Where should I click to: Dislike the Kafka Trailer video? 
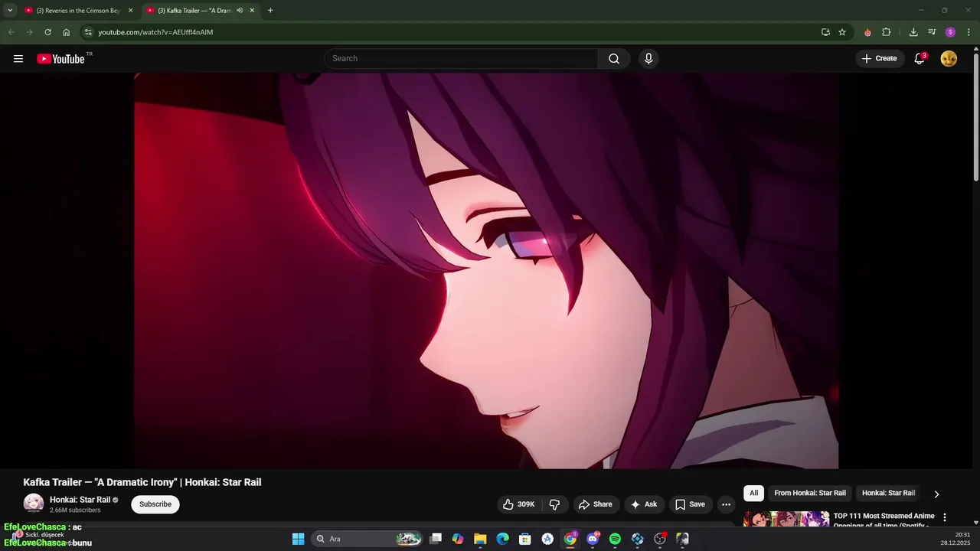tap(554, 504)
